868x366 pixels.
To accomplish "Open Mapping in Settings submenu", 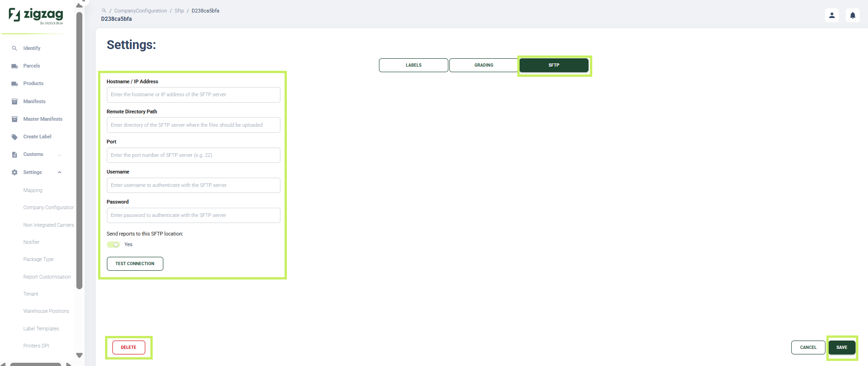I will (33, 190).
